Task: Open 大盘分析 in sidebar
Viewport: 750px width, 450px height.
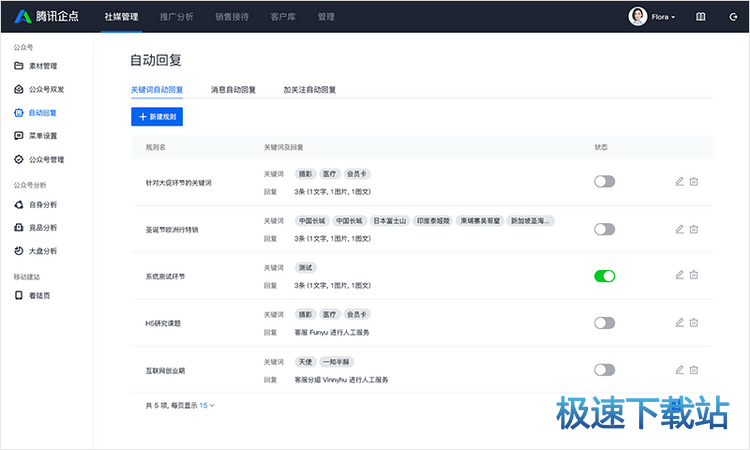Action: tap(36, 251)
